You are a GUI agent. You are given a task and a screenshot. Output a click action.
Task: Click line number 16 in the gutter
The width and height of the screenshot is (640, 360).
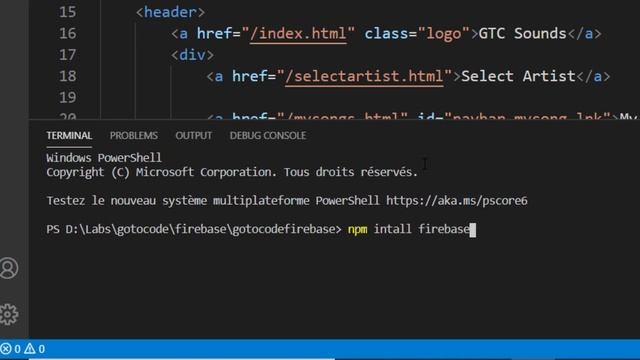(68, 33)
